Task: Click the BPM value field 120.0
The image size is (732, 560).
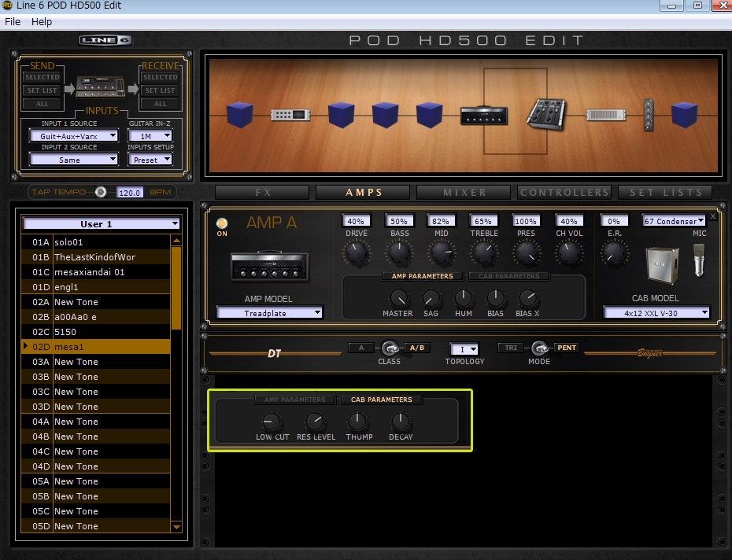Action: click(129, 192)
